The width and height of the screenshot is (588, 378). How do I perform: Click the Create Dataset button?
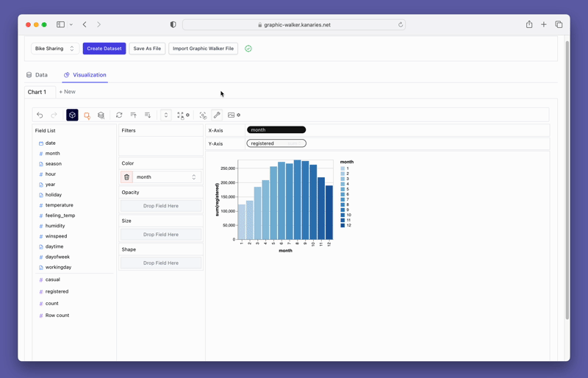point(104,49)
